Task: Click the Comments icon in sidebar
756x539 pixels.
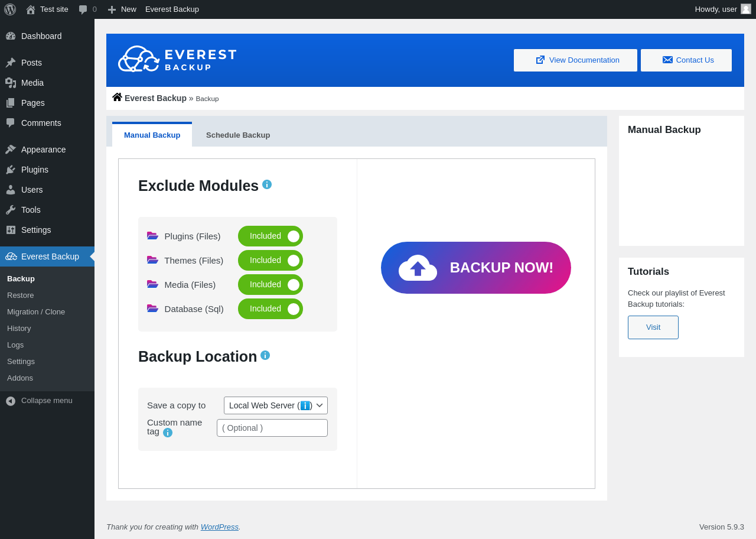Action: (x=11, y=123)
